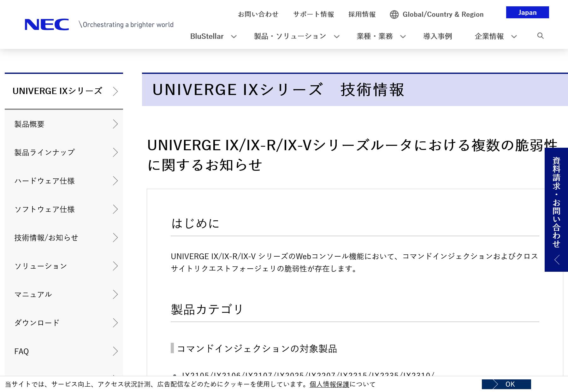Click the はじめに section heading

coord(195,223)
